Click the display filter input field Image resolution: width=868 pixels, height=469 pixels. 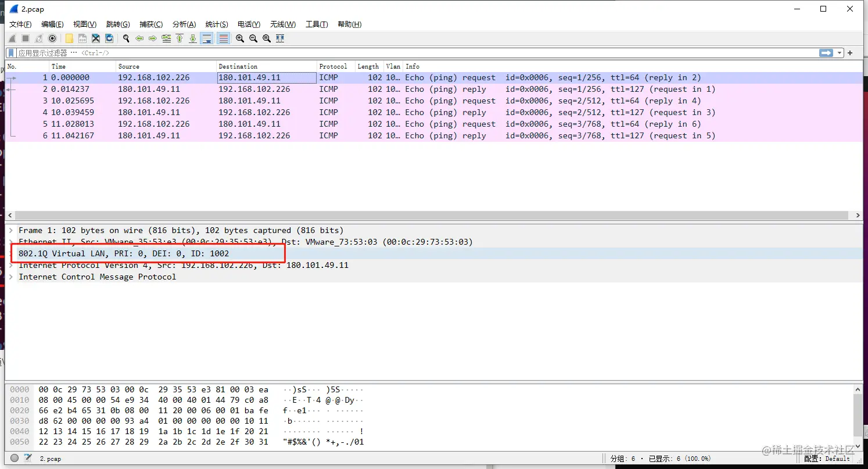pos(417,53)
